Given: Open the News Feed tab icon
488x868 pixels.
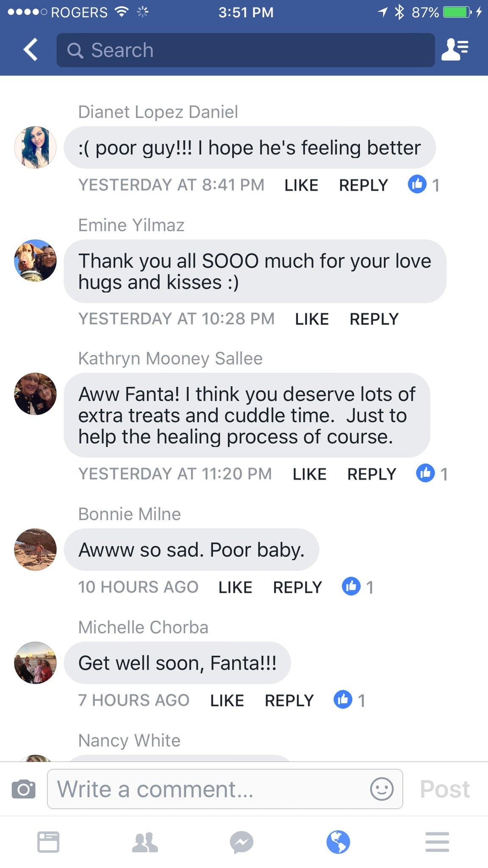Looking at the screenshot, I should click(x=48, y=842).
